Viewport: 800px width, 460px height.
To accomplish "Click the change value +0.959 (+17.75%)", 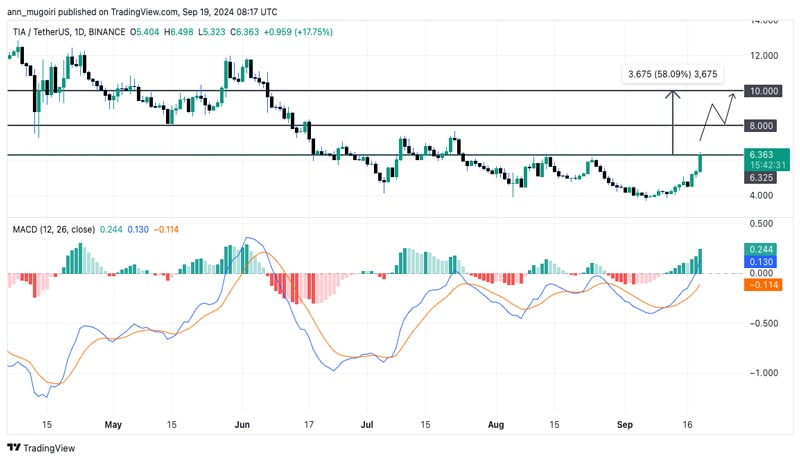I will (298, 32).
